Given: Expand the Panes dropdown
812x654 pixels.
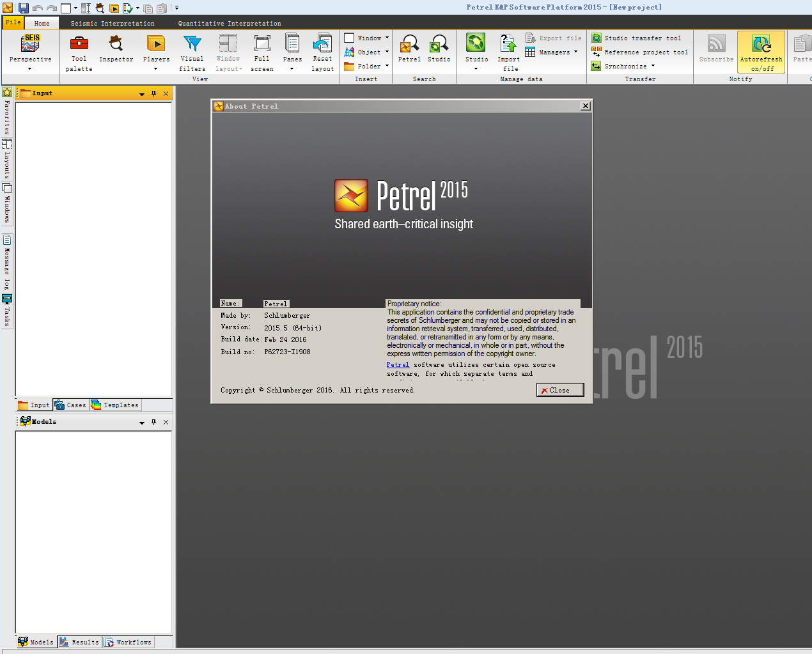Looking at the screenshot, I should pyautogui.click(x=292, y=52).
